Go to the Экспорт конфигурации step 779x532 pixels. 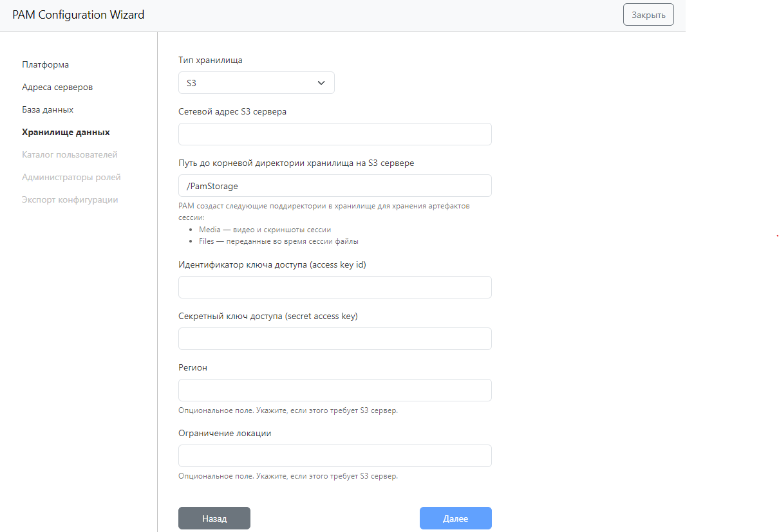(70, 199)
